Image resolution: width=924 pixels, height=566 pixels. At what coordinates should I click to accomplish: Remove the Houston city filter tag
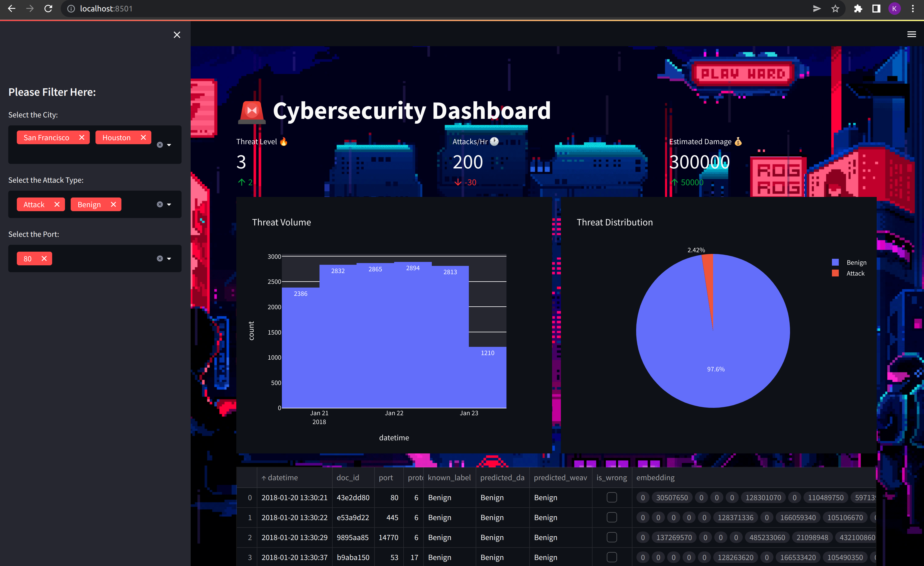pyautogui.click(x=143, y=138)
